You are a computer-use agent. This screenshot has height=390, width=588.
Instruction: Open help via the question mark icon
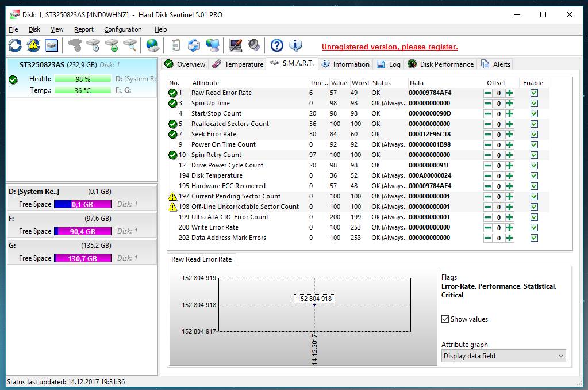click(x=276, y=45)
